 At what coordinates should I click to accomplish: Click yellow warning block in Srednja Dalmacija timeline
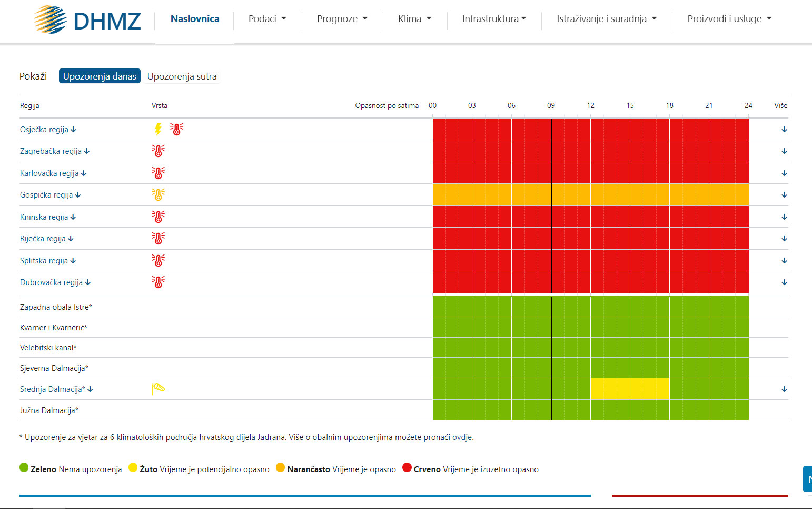630,389
